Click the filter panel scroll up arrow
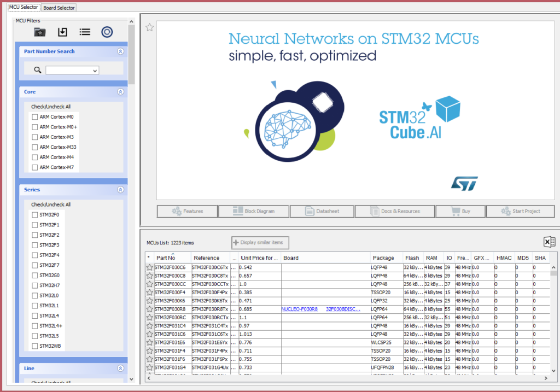 click(x=131, y=21)
